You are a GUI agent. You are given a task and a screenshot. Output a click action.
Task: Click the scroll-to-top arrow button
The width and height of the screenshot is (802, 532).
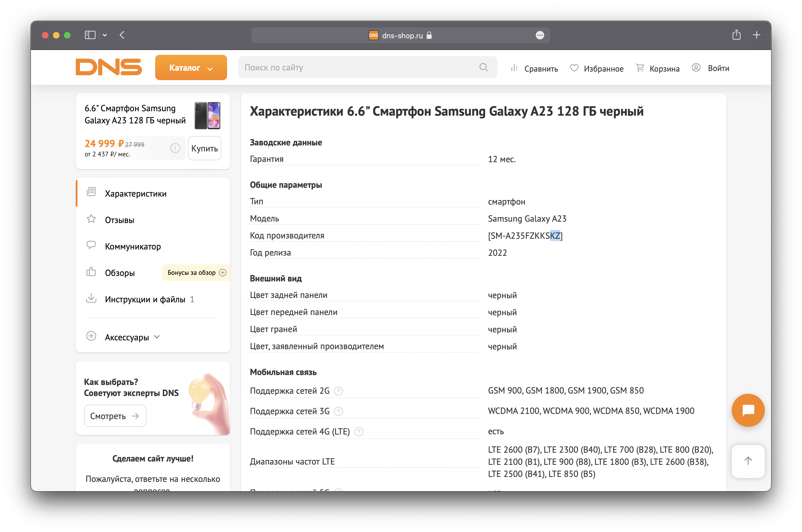(x=748, y=461)
